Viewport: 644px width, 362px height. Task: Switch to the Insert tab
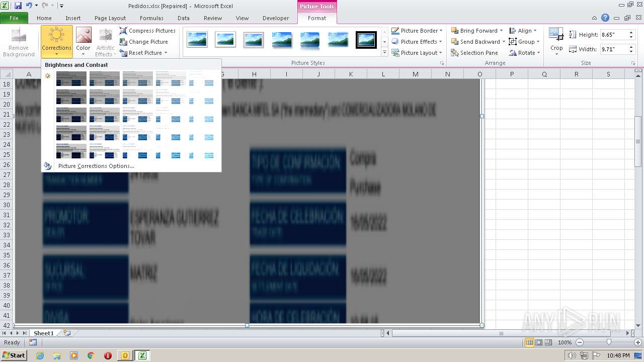[x=73, y=18]
